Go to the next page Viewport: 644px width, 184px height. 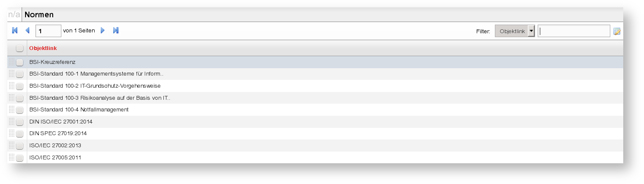[103, 31]
